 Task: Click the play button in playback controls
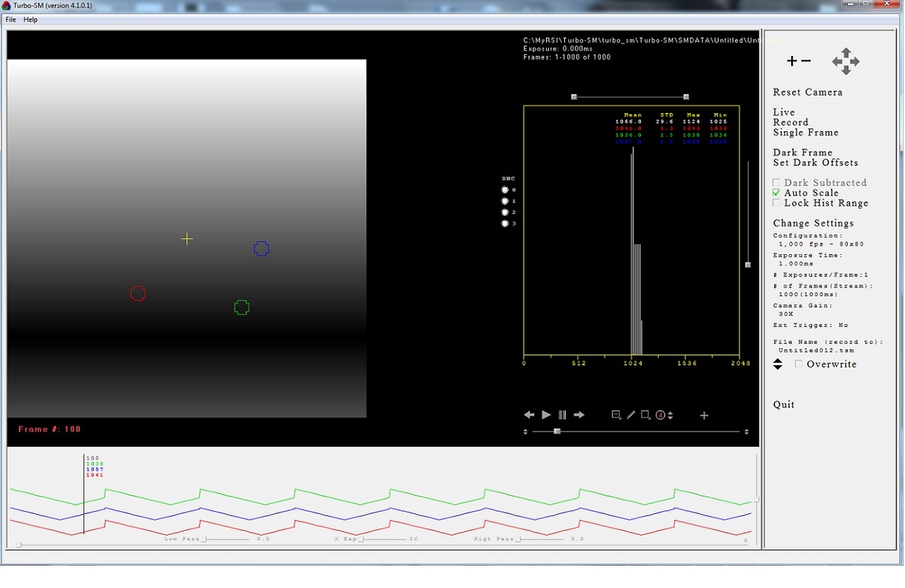point(546,415)
